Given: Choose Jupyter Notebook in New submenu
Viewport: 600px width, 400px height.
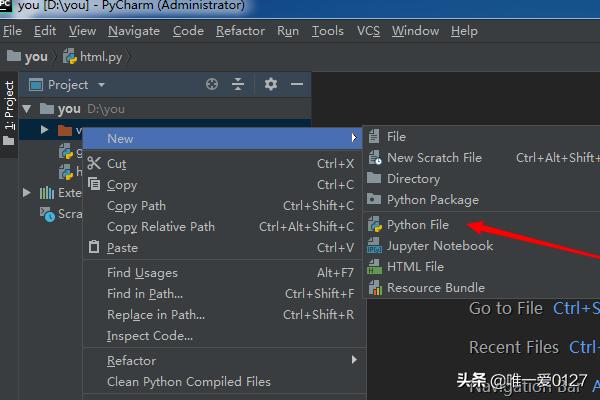Looking at the screenshot, I should 440,246.
